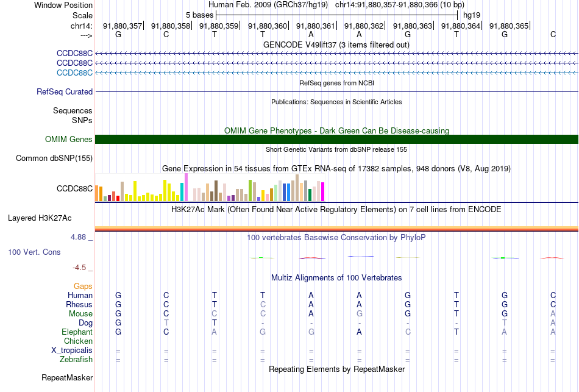This screenshot has width=579, height=392.
Task: Select the Common dbSNP(155) track label
Action: point(54,158)
